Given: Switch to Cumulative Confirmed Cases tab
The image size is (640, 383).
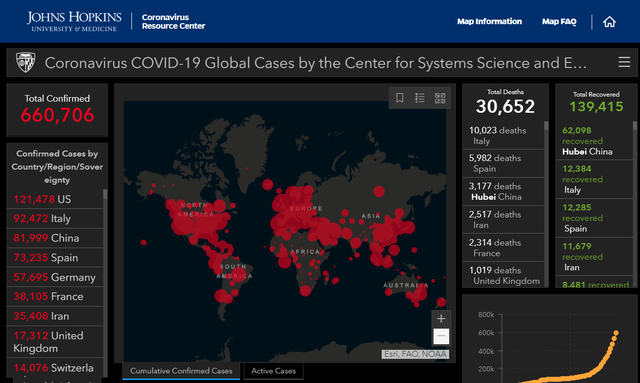Looking at the screenshot, I should coord(181,371).
